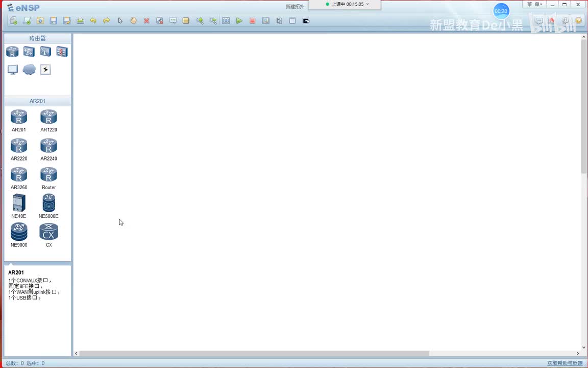Click the 总数: 0 status text
The image size is (588, 368).
[x=15, y=363]
